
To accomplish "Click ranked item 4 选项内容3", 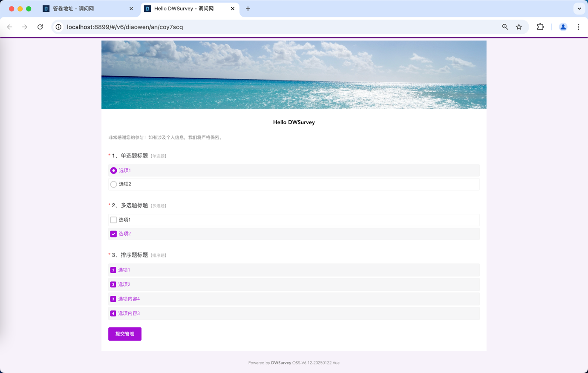I will click(x=294, y=313).
